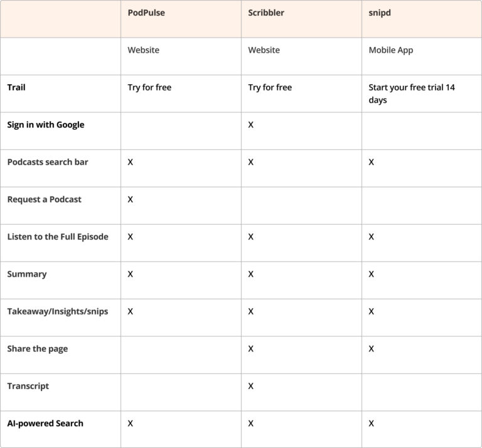Click the Trail row label
Viewport: 482px width, 448px height.
[16, 87]
